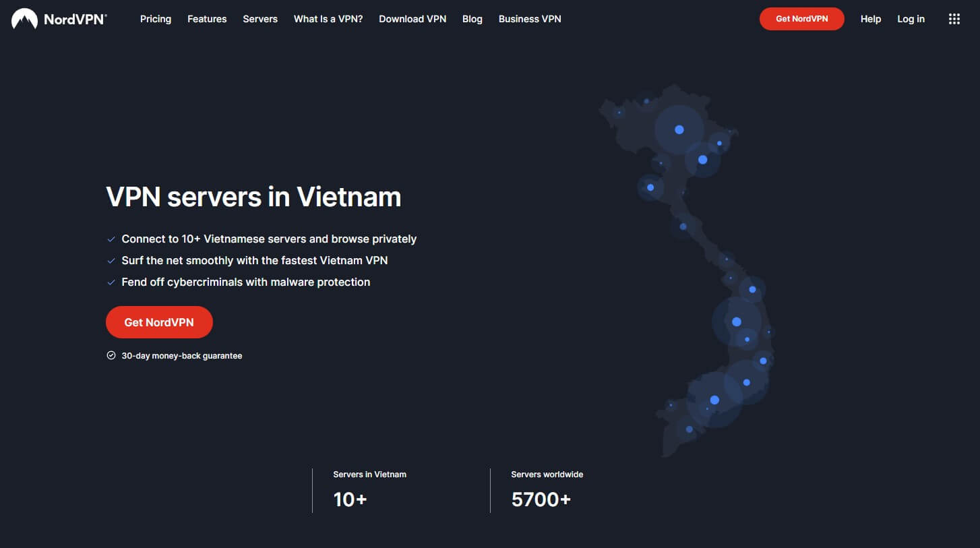
Task: Click the malware protection bullet text
Action: (x=246, y=282)
